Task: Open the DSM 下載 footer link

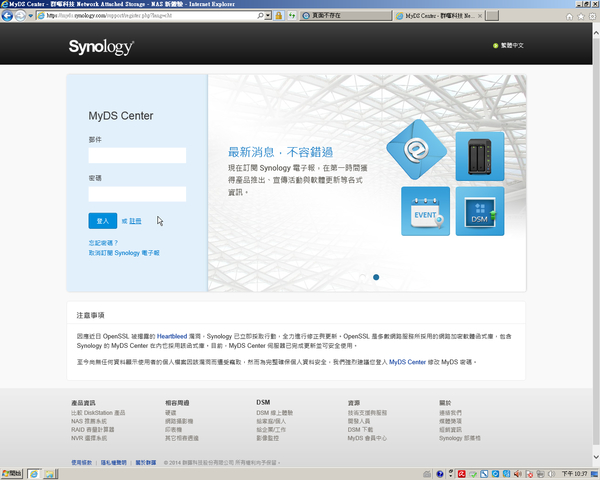Action: tap(360, 429)
